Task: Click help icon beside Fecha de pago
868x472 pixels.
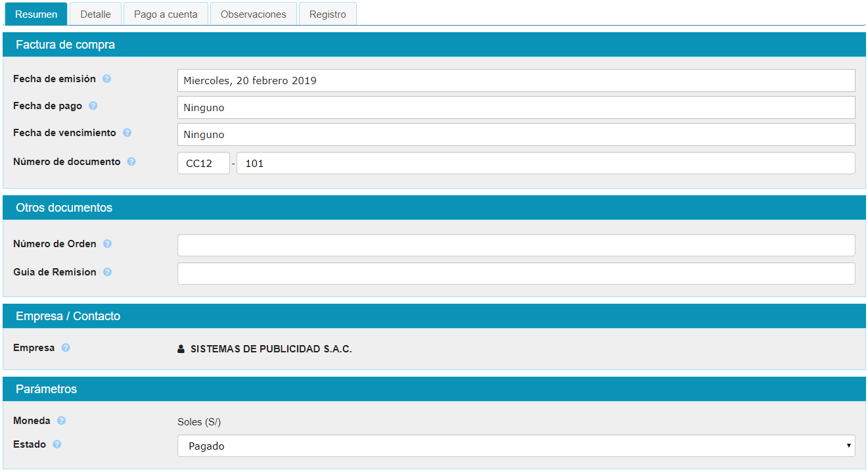Action: (x=93, y=106)
